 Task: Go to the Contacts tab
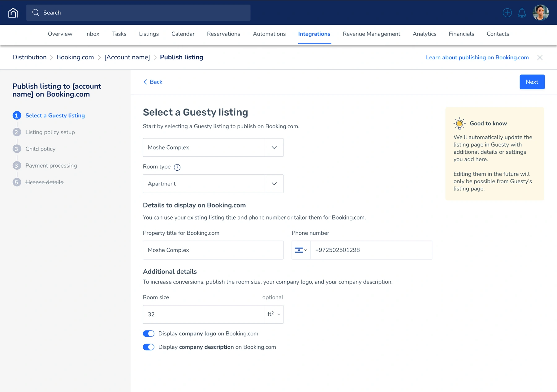coord(498,34)
